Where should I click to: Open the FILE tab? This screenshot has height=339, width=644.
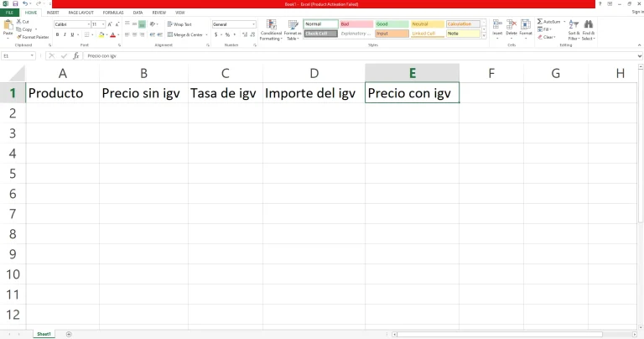(9, 13)
